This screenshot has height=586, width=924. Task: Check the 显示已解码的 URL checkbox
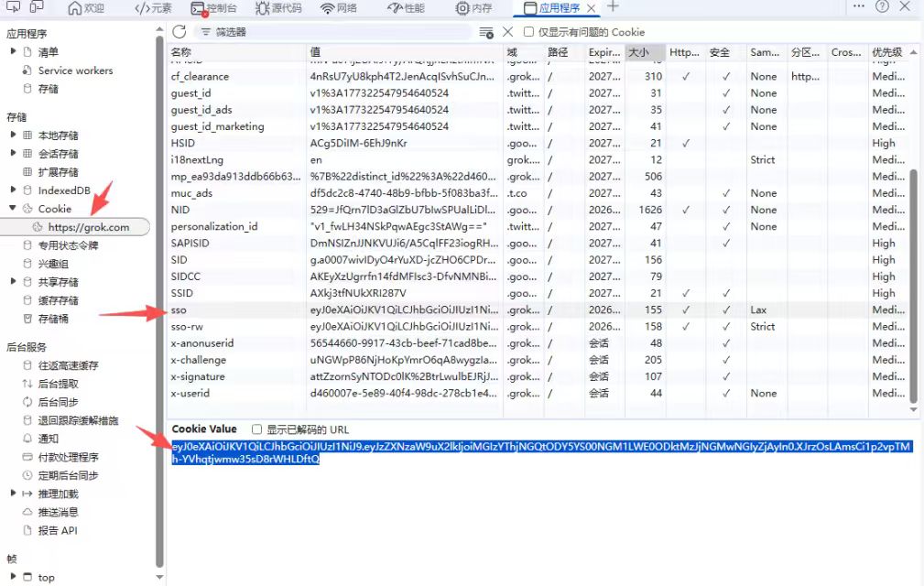tap(256, 429)
